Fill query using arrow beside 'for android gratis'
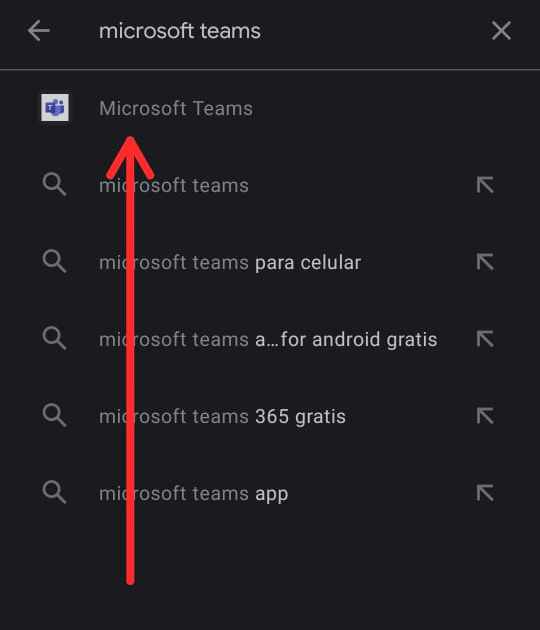 click(x=485, y=339)
